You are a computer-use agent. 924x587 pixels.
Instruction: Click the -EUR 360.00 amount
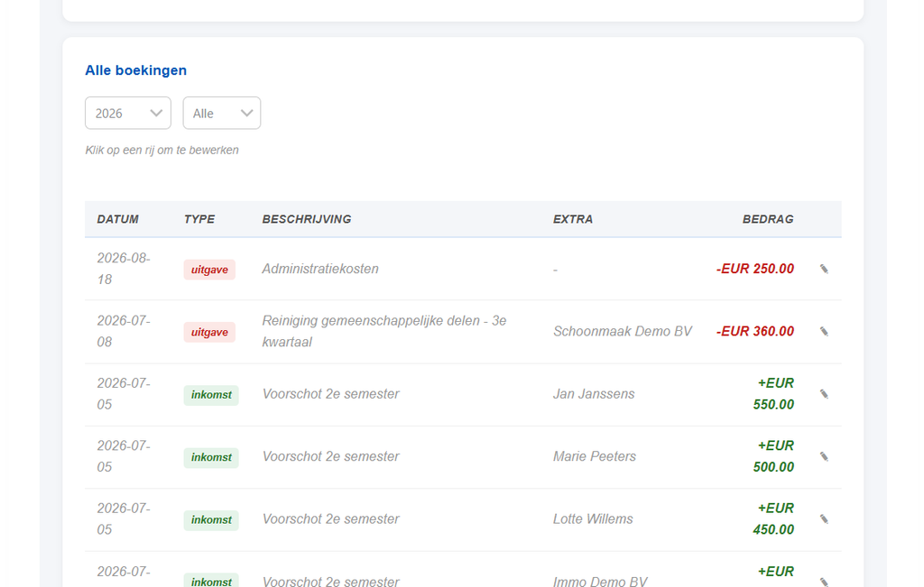pyautogui.click(x=755, y=332)
